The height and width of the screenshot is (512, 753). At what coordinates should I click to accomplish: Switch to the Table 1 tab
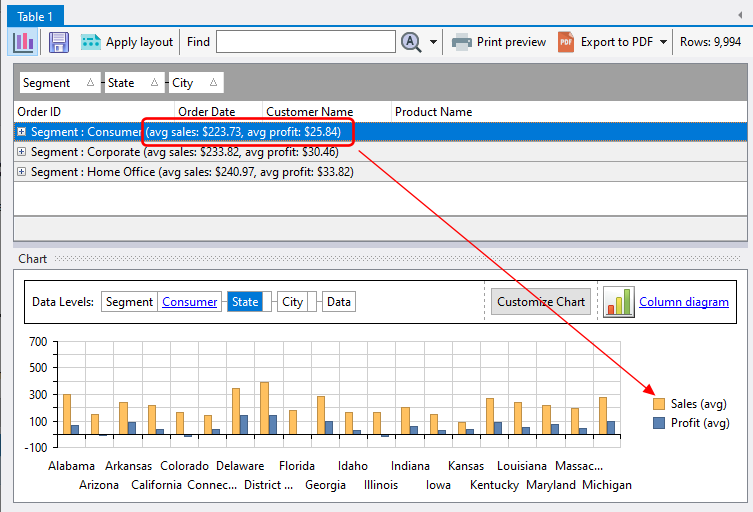pos(33,15)
